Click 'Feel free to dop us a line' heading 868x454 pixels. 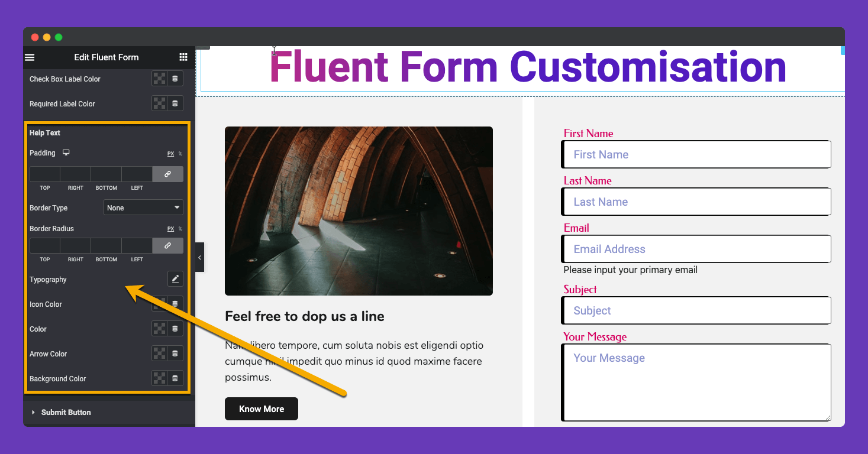click(x=305, y=316)
